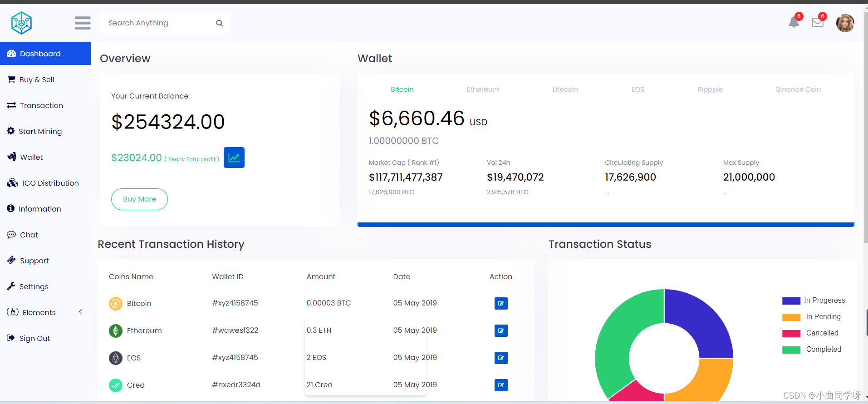
Task: Click the Sign Out arrow icon
Action: tap(11, 338)
